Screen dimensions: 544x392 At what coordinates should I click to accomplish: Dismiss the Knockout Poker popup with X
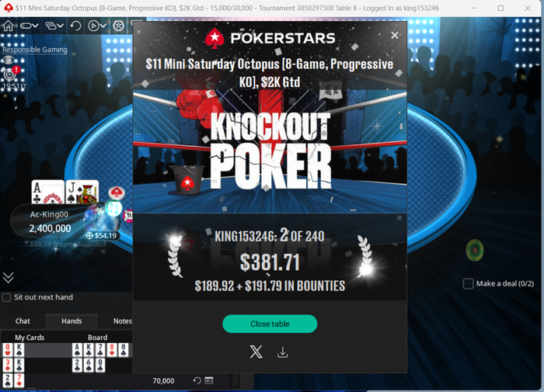point(395,36)
